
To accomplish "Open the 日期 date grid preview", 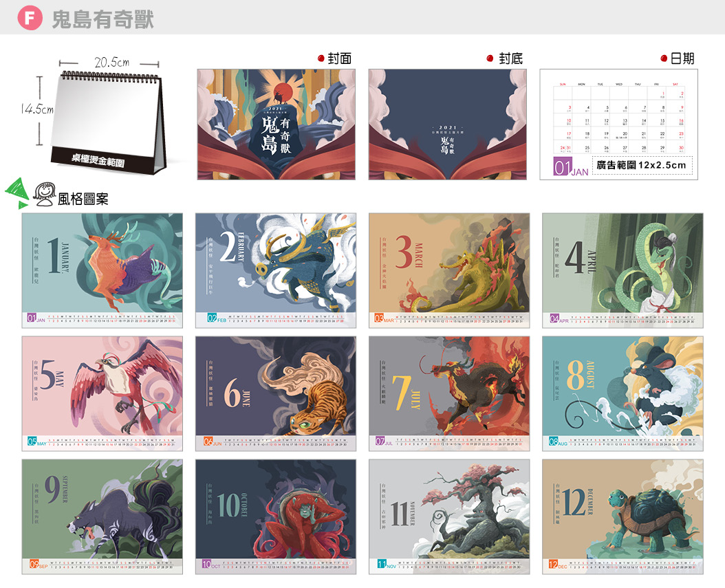I will click(618, 124).
